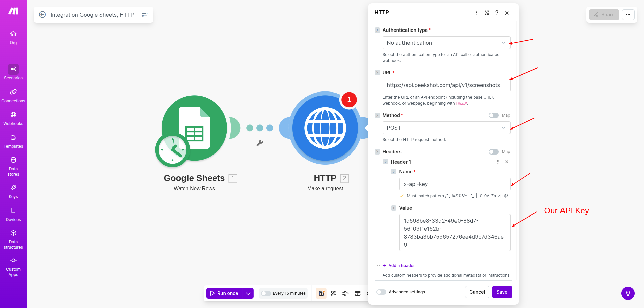This screenshot has height=308, width=644.
Task: Click the wrench icon between modules
Action: click(x=260, y=143)
